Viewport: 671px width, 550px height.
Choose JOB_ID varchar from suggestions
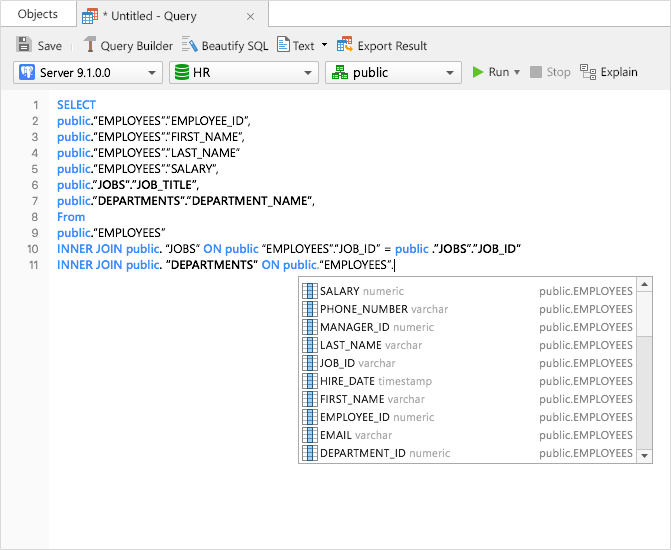point(467,363)
